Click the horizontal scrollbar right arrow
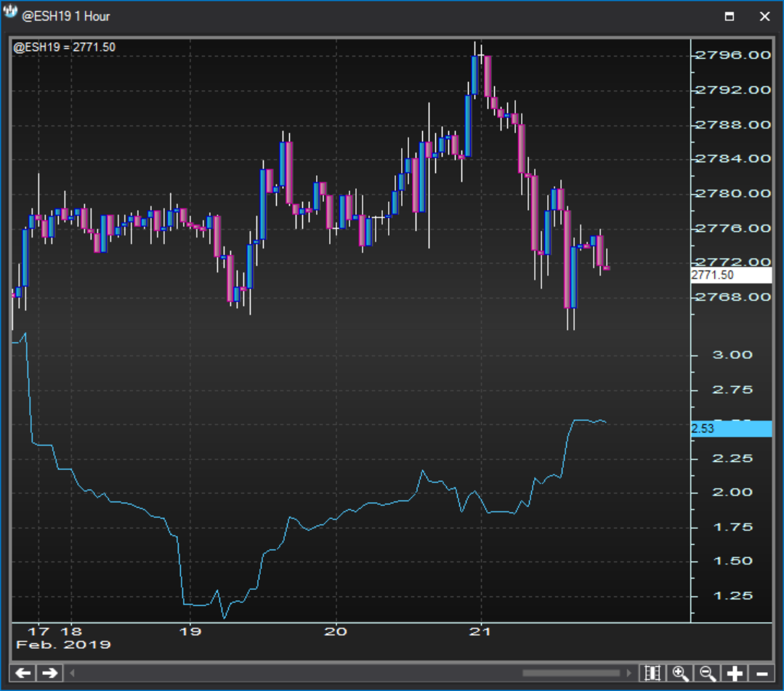 point(629,673)
